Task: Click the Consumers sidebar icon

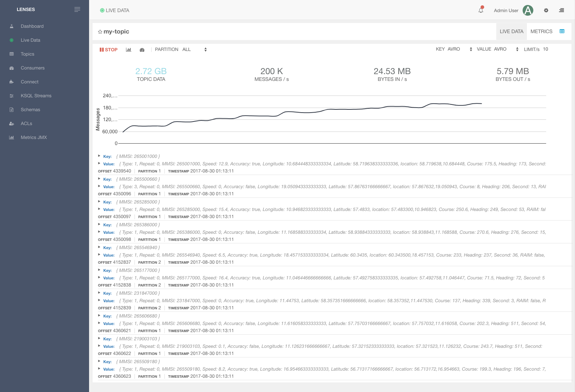Action: click(x=11, y=68)
